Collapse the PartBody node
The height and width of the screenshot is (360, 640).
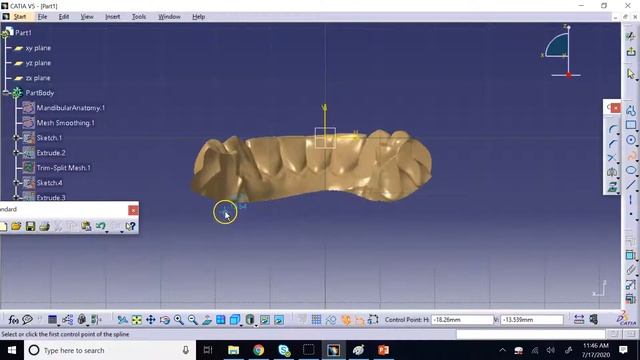(5, 93)
